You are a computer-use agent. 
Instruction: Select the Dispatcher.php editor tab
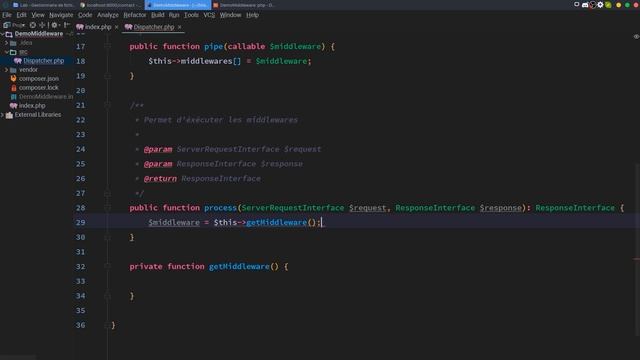coord(153,27)
